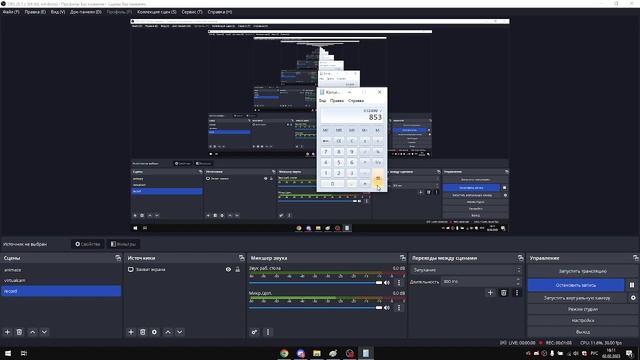Undock the Переходы между сценами panel
640x360 pixels.
(x=520, y=258)
